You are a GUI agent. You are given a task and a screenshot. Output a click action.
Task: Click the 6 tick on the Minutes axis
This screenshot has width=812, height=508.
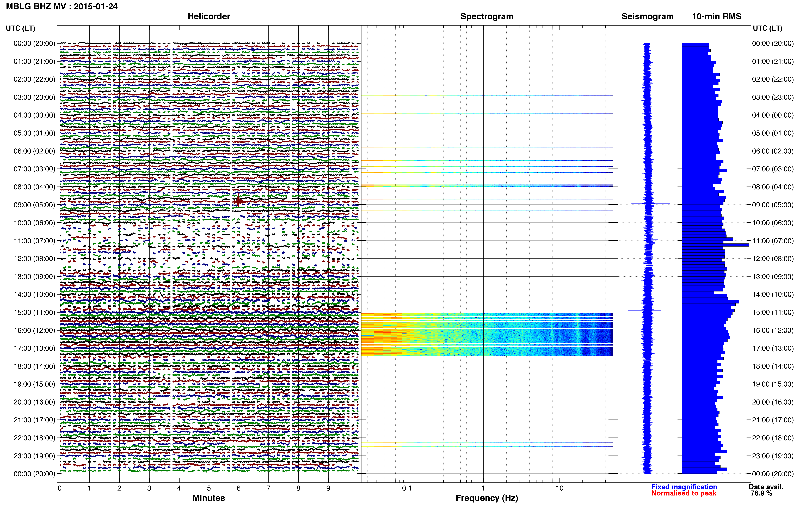[x=239, y=488]
